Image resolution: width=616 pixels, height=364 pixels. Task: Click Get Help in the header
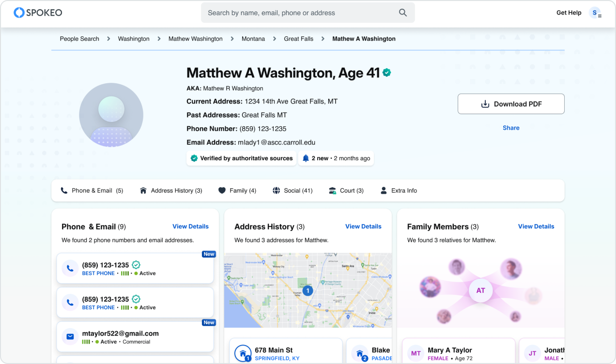(x=569, y=13)
